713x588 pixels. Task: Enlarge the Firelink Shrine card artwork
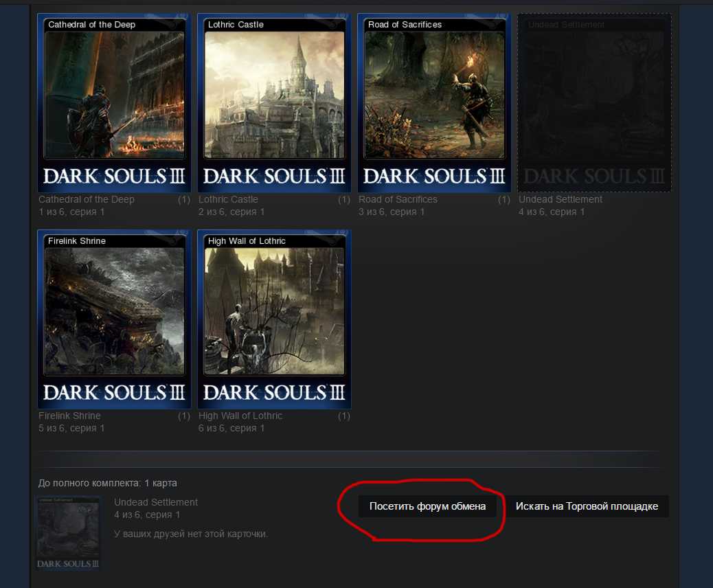114,311
